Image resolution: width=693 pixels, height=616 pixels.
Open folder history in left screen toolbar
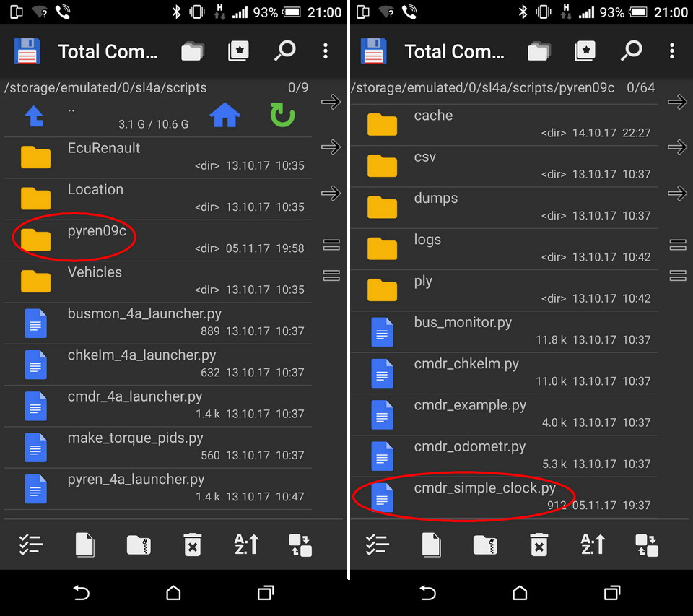coord(192,51)
